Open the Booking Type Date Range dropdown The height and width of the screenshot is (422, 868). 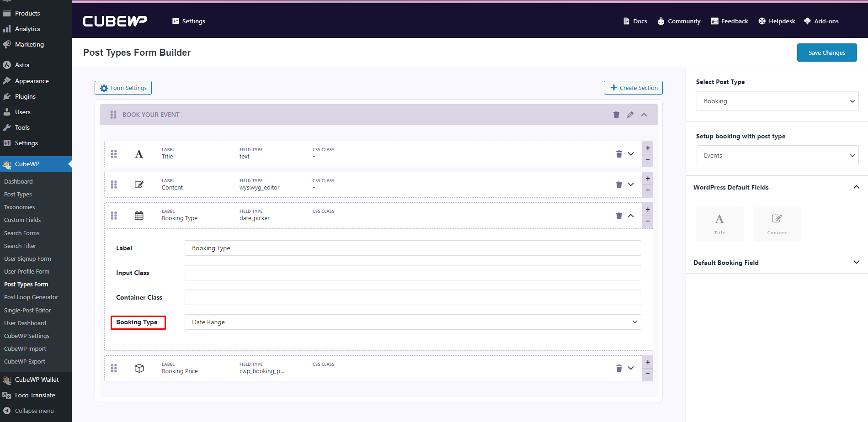pyautogui.click(x=413, y=322)
